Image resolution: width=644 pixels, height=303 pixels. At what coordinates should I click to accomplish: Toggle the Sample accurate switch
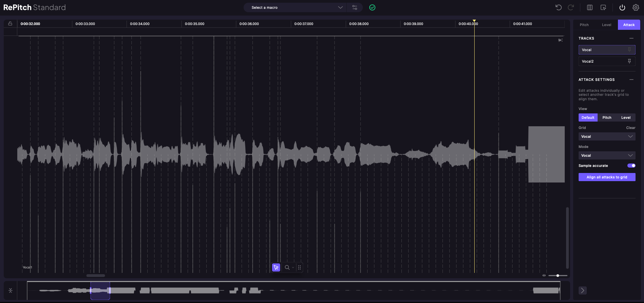click(x=631, y=166)
